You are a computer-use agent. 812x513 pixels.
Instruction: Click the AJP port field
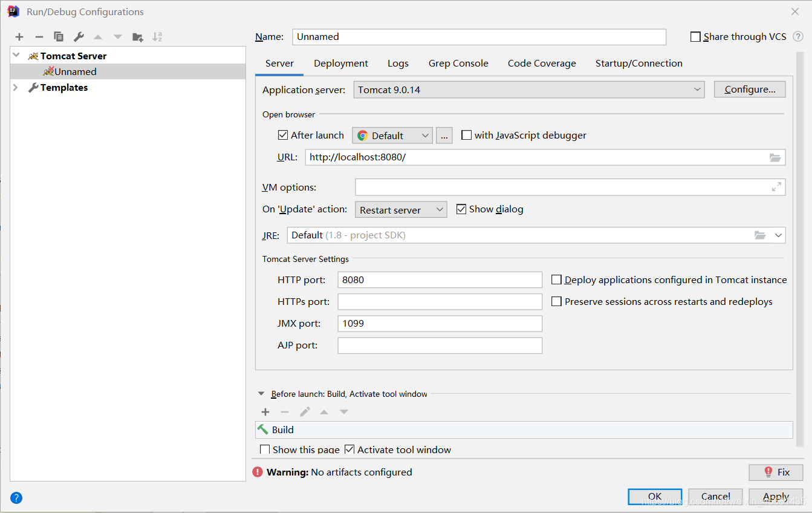[440, 345]
